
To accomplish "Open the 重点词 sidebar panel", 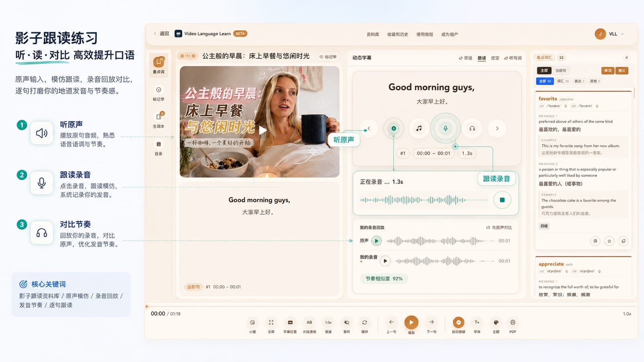I will [x=159, y=65].
